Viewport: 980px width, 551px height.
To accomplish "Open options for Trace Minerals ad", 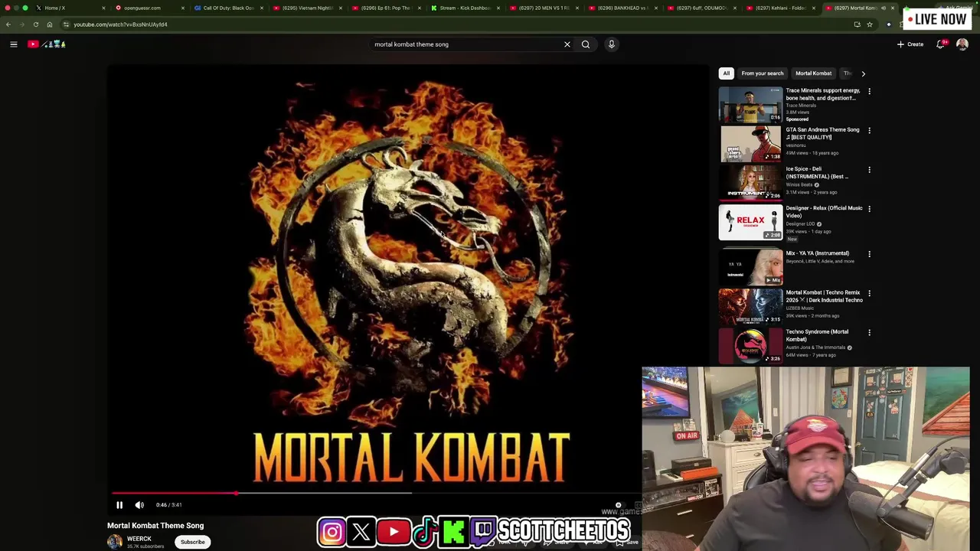I will [869, 91].
